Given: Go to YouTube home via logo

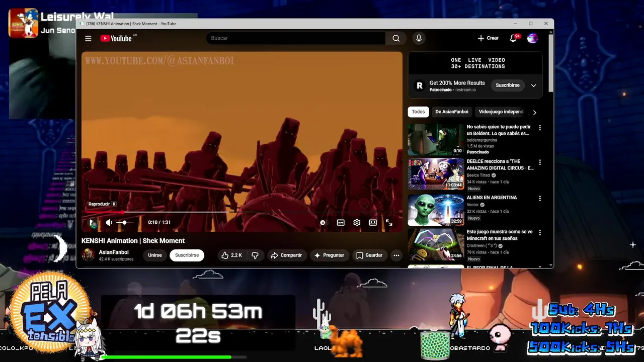Looking at the screenshot, I should (116, 38).
